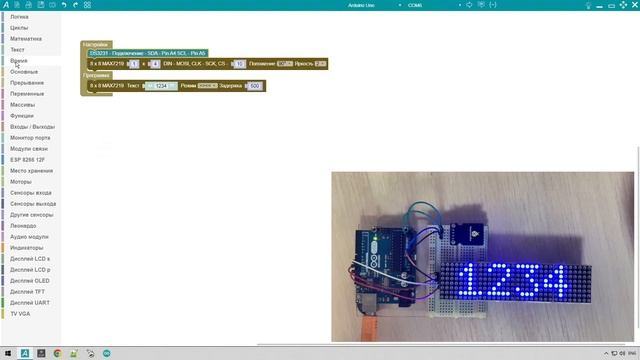Click the toolbar icon right of Save
Screen dimensions: 640x360
(x=52, y=5)
